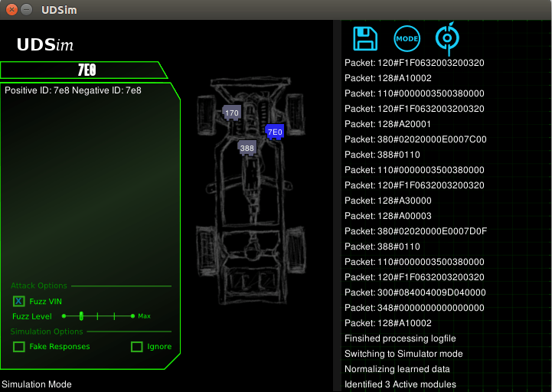The image size is (552, 392).
Task: Enable the Fake Responses checkbox
Action: click(x=18, y=347)
